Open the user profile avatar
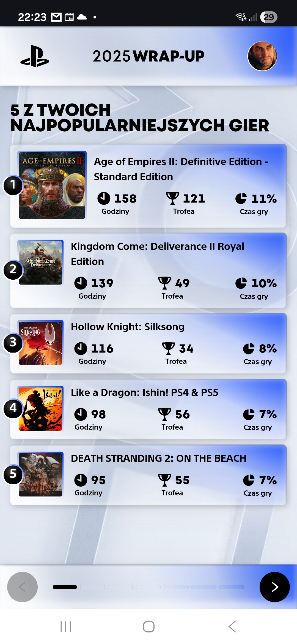The image size is (297, 644). 262,56
